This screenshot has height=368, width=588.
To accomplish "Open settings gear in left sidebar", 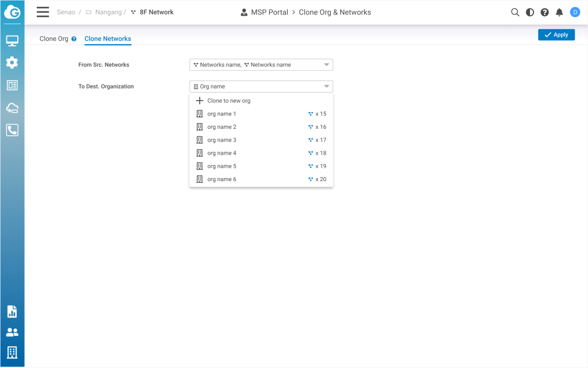I will click(x=12, y=63).
